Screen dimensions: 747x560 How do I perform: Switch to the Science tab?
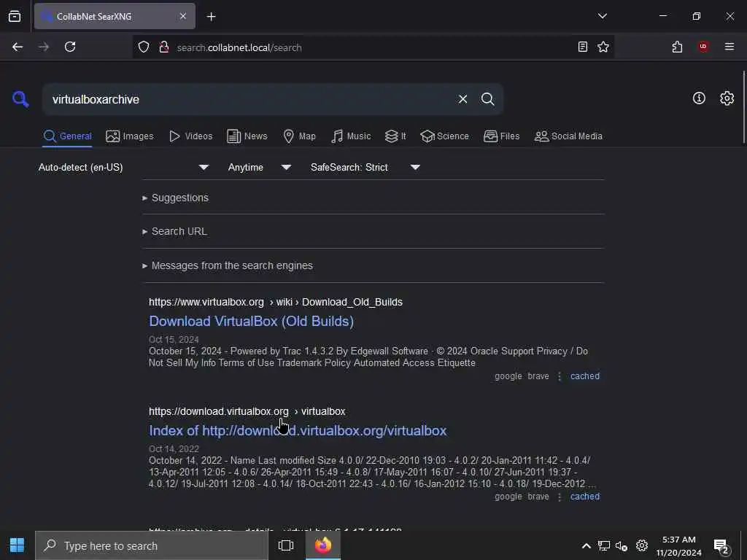pyautogui.click(x=444, y=136)
